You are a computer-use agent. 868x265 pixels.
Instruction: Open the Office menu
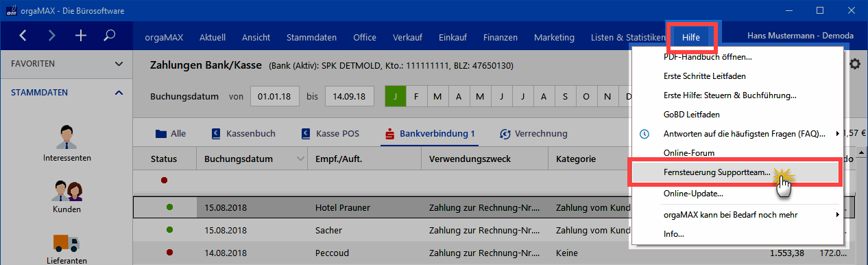coord(365,37)
